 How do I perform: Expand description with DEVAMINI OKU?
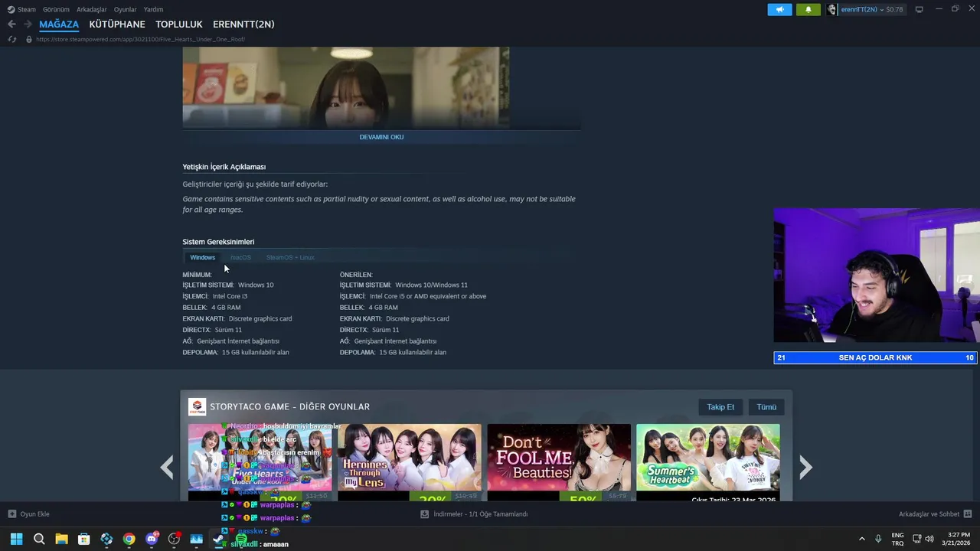(x=381, y=137)
